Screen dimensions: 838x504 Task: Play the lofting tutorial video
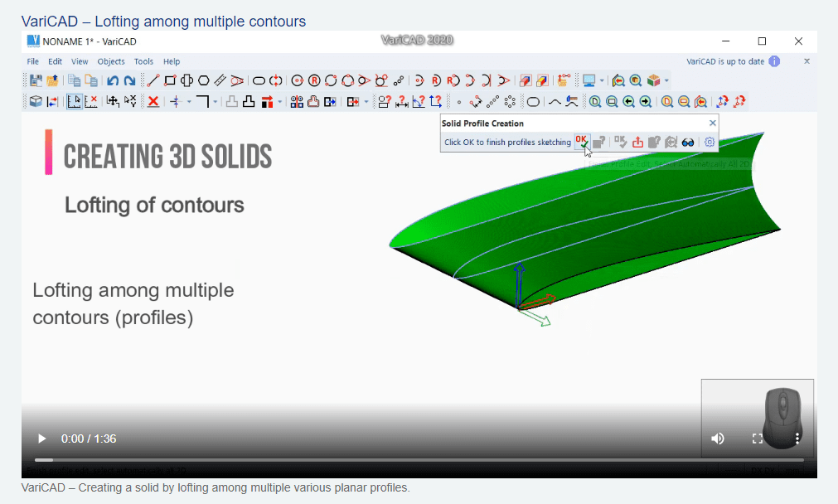click(x=41, y=439)
